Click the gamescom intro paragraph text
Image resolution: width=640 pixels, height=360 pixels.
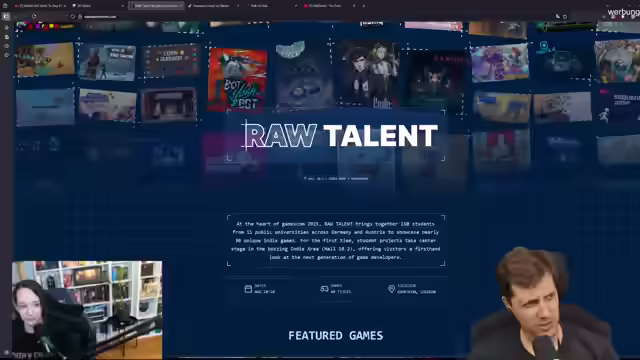point(336,240)
